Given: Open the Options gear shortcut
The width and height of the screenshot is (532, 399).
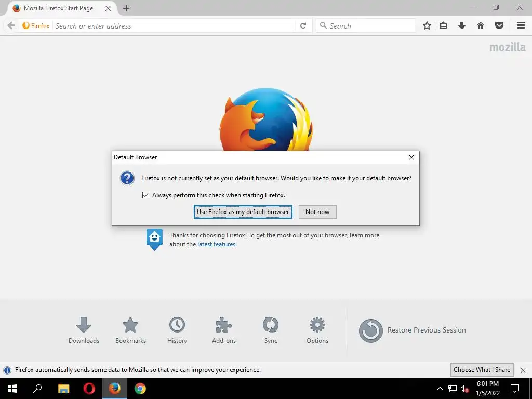Looking at the screenshot, I should 317,330.
